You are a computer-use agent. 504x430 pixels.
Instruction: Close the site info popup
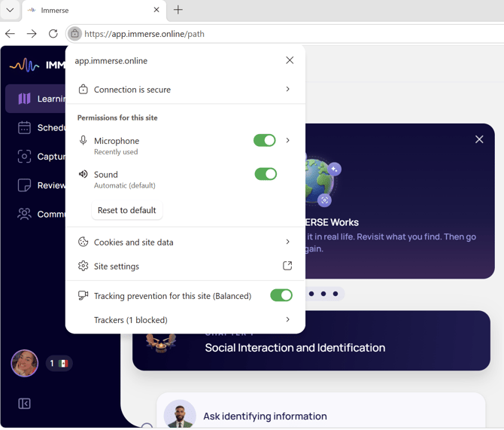point(290,60)
